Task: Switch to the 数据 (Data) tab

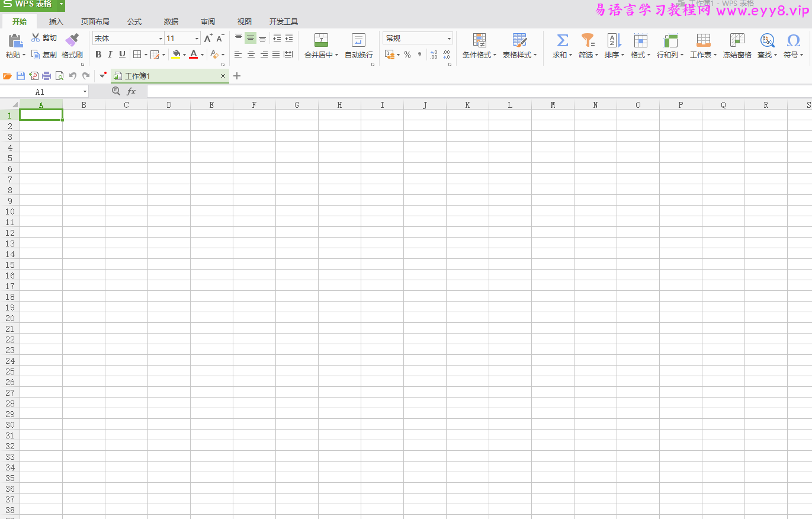Action: point(171,22)
